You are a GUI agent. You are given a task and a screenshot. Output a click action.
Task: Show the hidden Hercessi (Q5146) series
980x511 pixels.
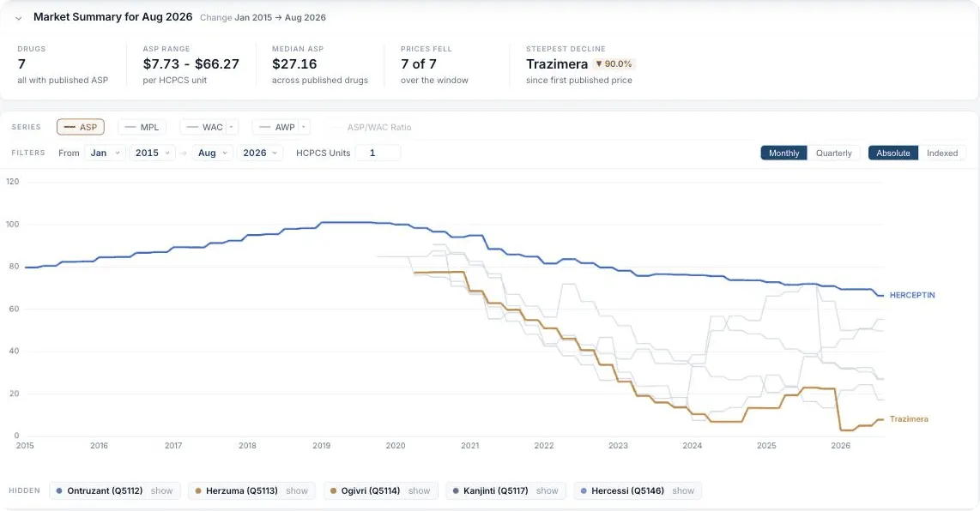[x=683, y=491]
